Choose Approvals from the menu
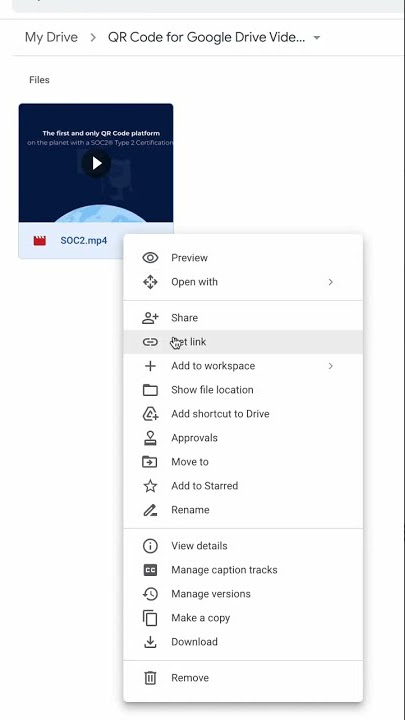The image size is (405, 720). pos(243,438)
